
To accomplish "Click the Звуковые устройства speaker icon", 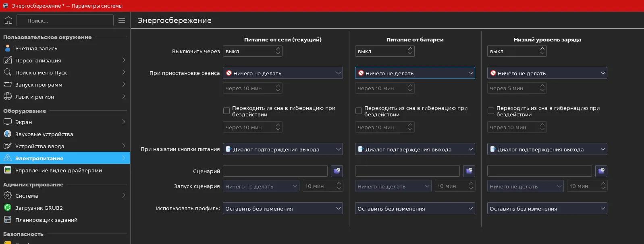I will coord(8,134).
